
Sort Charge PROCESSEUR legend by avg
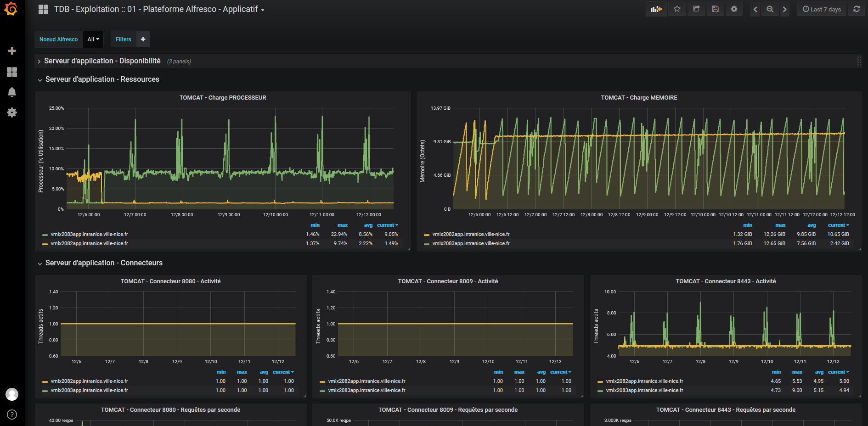tap(368, 225)
